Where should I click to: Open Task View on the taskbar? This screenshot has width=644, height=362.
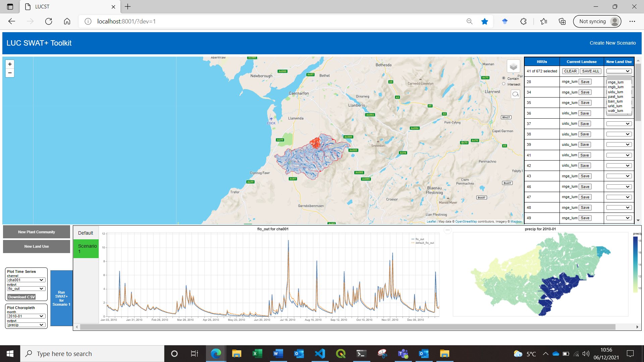tap(195, 354)
